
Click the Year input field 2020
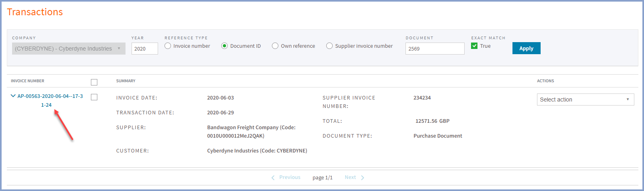[x=145, y=49]
